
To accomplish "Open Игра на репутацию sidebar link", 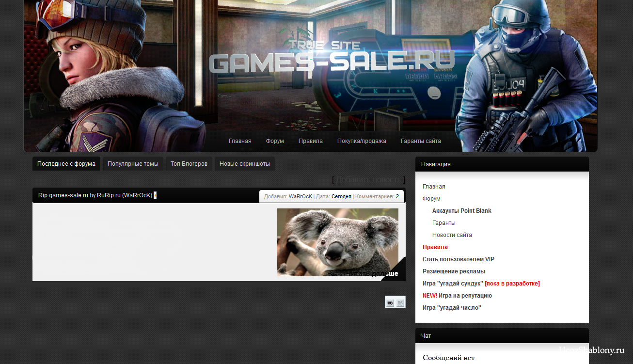I will [465, 296].
